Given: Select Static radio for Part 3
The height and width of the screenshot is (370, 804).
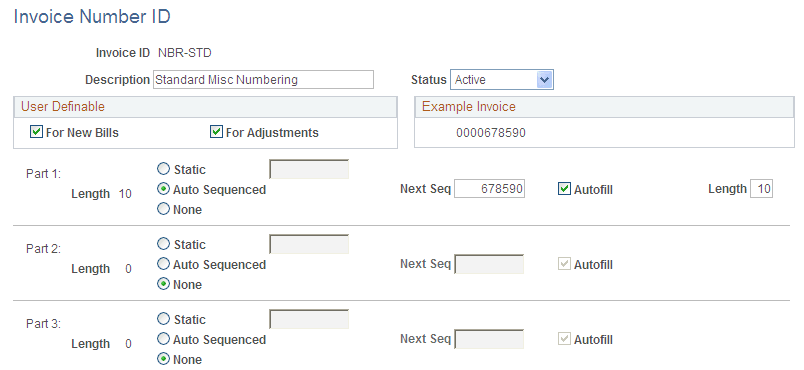Looking at the screenshot, I should [x=163, y=319].
